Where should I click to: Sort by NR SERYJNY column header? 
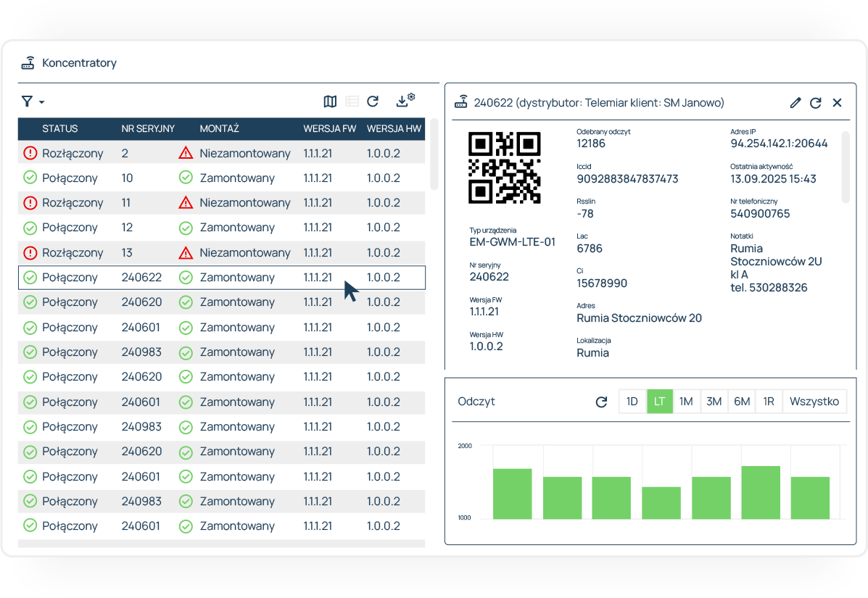point(148,129)
